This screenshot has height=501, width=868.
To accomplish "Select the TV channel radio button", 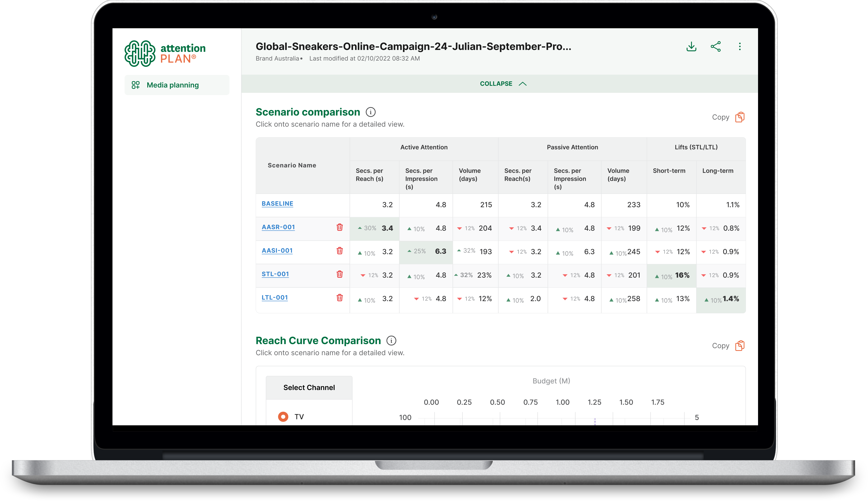I will coord(283,416).
